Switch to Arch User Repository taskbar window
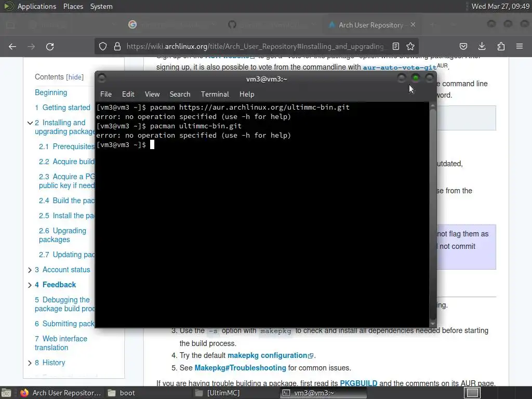The width and height of the screenshot is (532, 399). tap(61, 393)
